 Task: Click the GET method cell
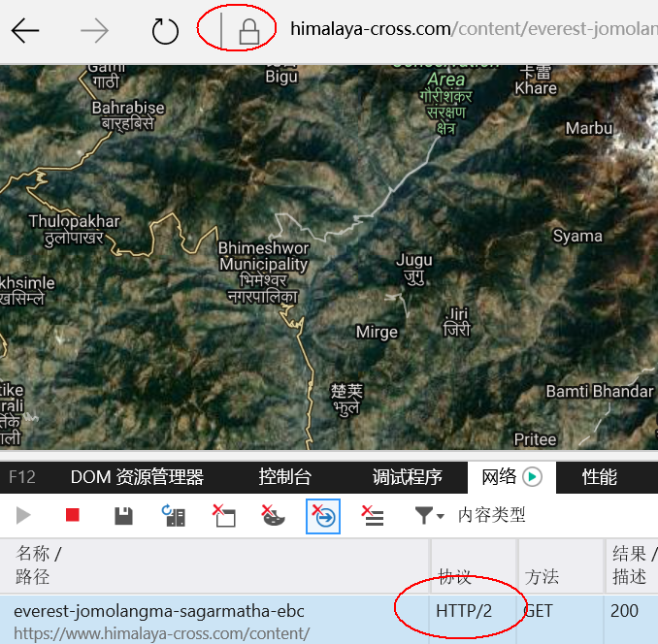[539, 611]
